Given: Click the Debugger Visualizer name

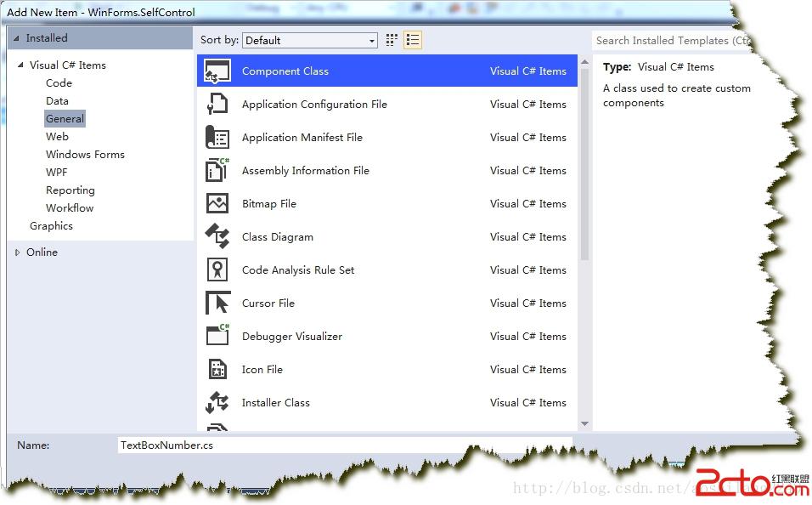Looking at the screenshot, I should pyautogui.click(x=291, y=337).
